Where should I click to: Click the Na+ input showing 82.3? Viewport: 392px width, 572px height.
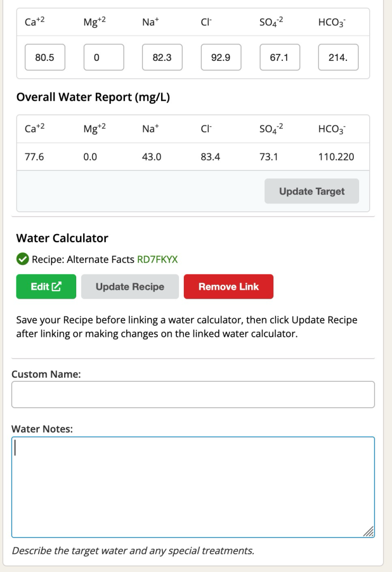[x=162, y=57]
